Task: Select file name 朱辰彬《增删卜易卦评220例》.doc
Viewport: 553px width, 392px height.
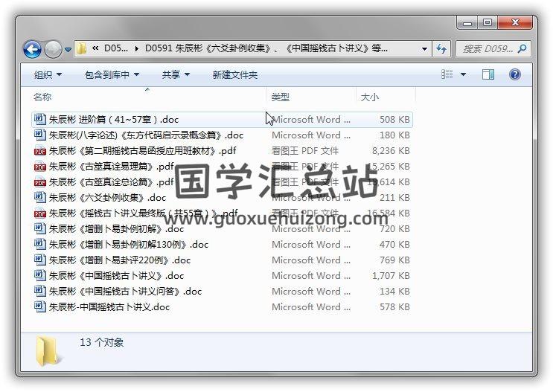Action: tap(120, 260)
